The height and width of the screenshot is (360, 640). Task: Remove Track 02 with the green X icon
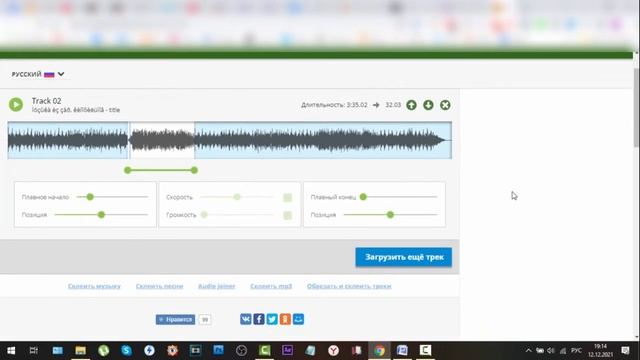445,105
